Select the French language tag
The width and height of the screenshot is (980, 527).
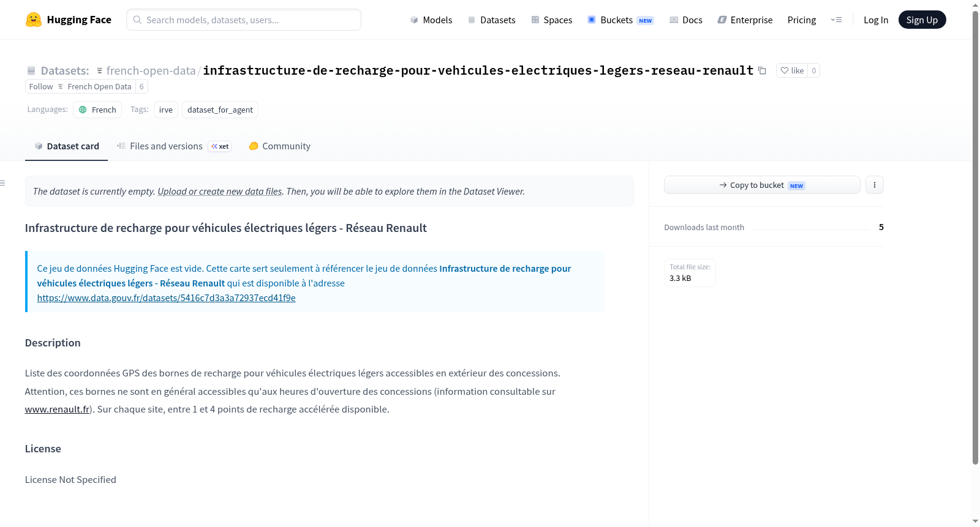tap(97, 110)
